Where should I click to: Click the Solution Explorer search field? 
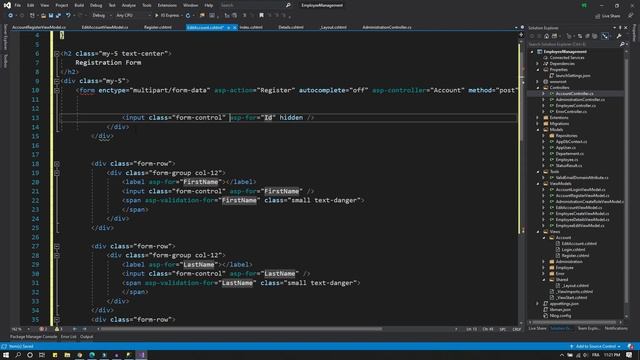click(573, 44)
